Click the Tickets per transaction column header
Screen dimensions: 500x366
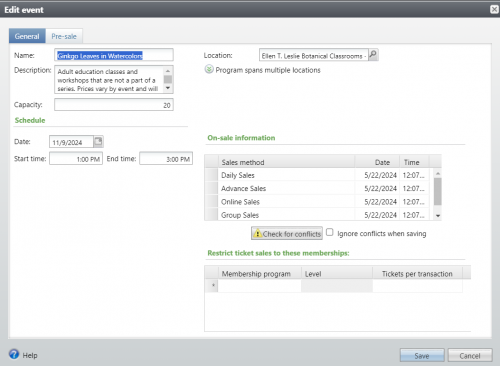[417, 273]
